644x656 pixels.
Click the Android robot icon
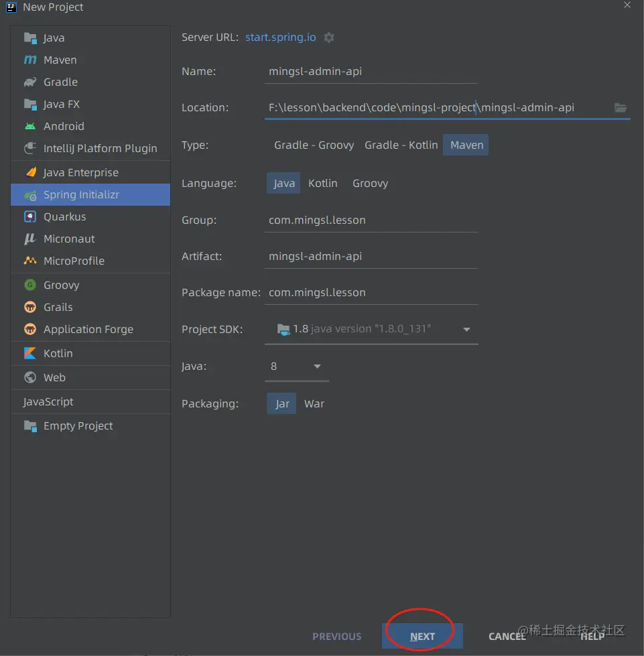pos(30,127)
